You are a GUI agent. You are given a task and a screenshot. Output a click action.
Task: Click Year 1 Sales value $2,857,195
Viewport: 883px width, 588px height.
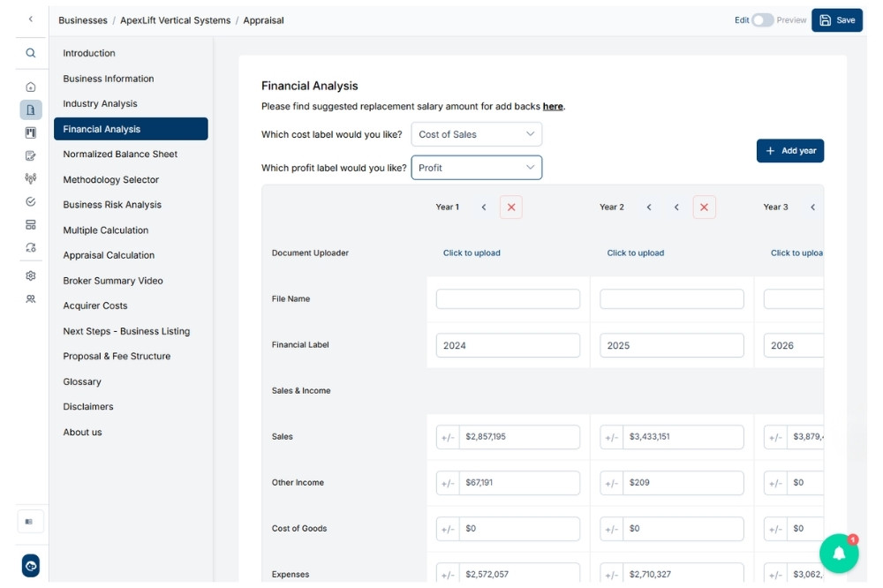pyautogui.click(x=519, y=437)
